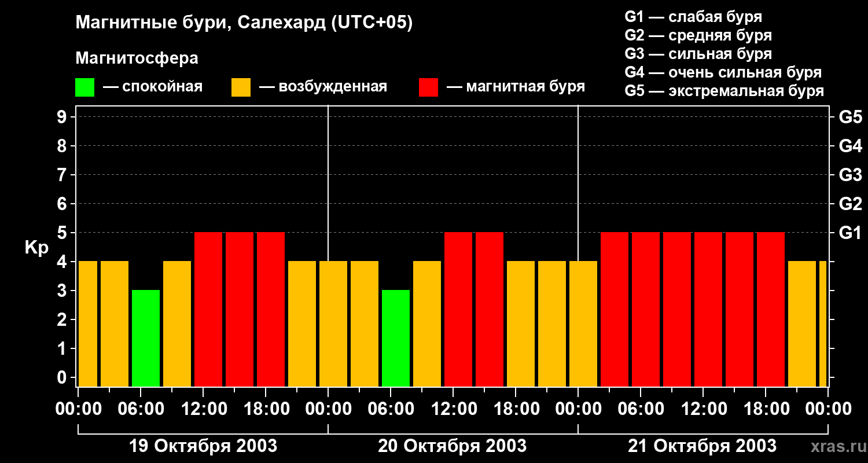Click the title «Магнитные бури, Салехард (UTC+05)»
The width and height of the screenshot is (868, 463).
point(244,23)
